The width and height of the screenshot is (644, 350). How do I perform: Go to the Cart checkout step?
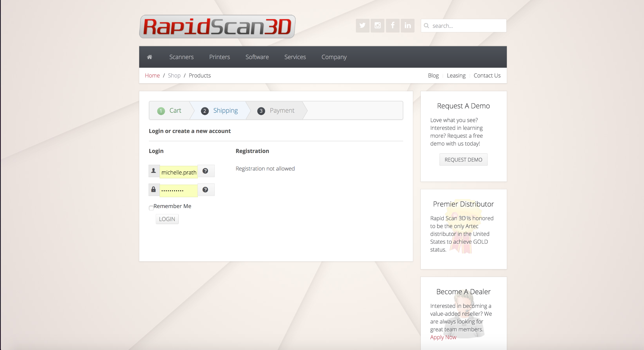tap(169, 110)
